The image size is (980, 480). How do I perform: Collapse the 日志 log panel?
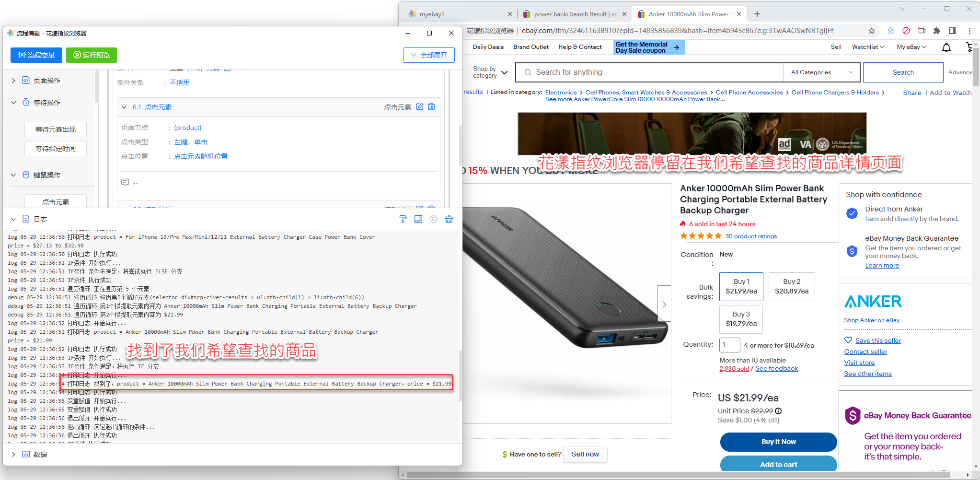(x=13, y=219)
